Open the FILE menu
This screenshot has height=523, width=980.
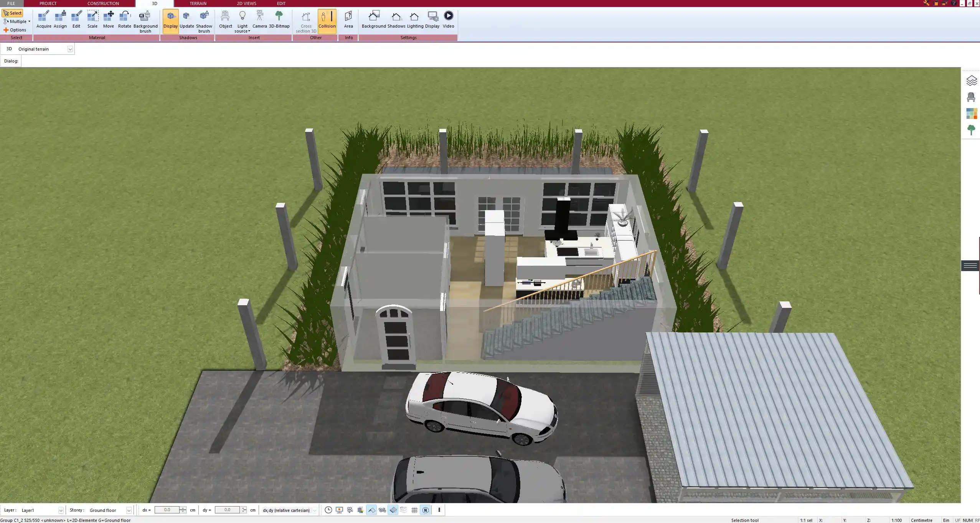coord(11,3)
